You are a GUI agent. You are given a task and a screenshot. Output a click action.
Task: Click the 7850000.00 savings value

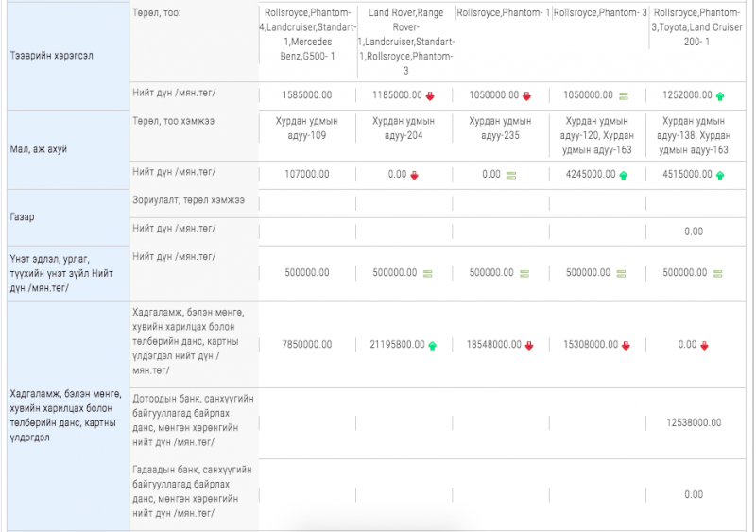[x=306, y=345]
